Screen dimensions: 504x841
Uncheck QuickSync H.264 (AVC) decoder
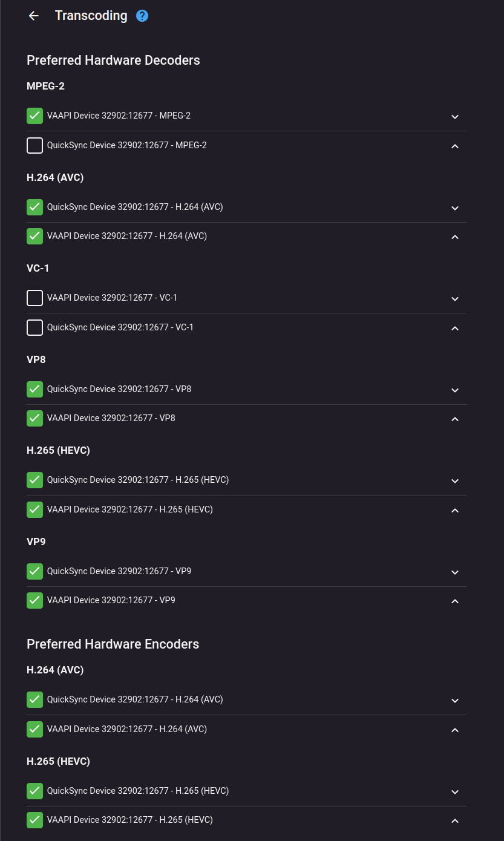(x=34, y=206)
